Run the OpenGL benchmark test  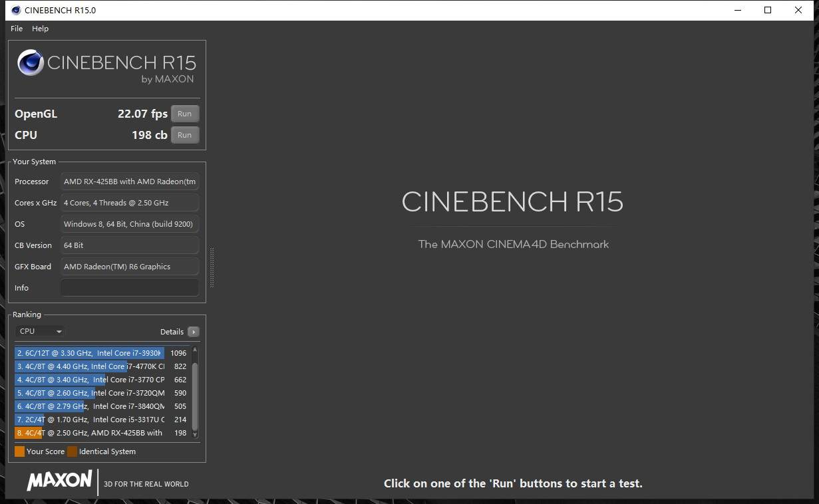pos(185,114)
